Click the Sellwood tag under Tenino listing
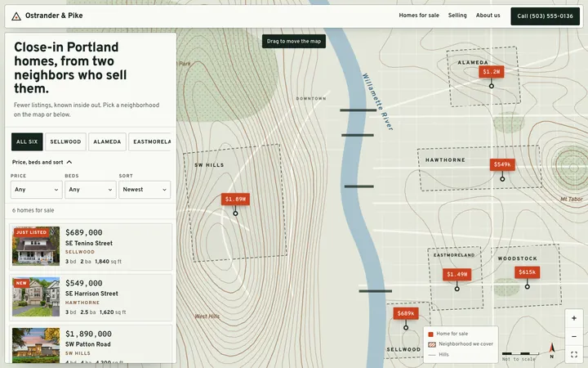The height and width of the screenshot is (368, 588). click(80, 252)
